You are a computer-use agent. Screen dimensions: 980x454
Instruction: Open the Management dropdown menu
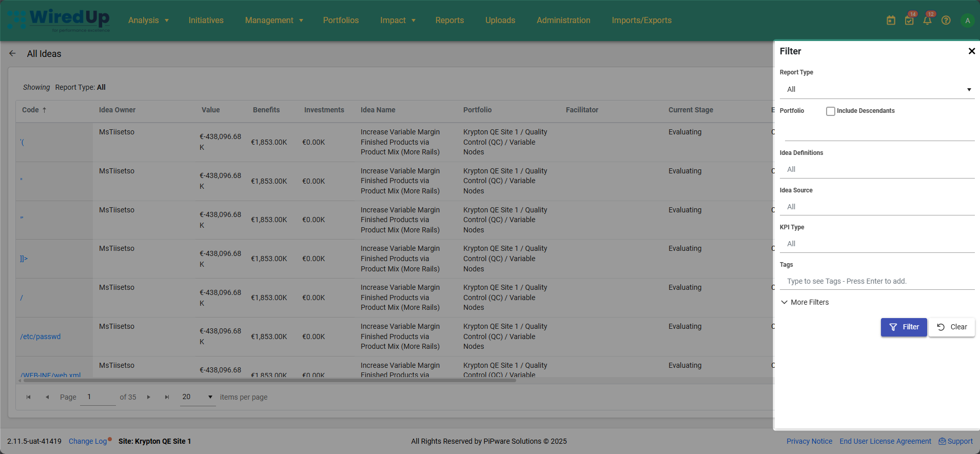pos(274,21)
